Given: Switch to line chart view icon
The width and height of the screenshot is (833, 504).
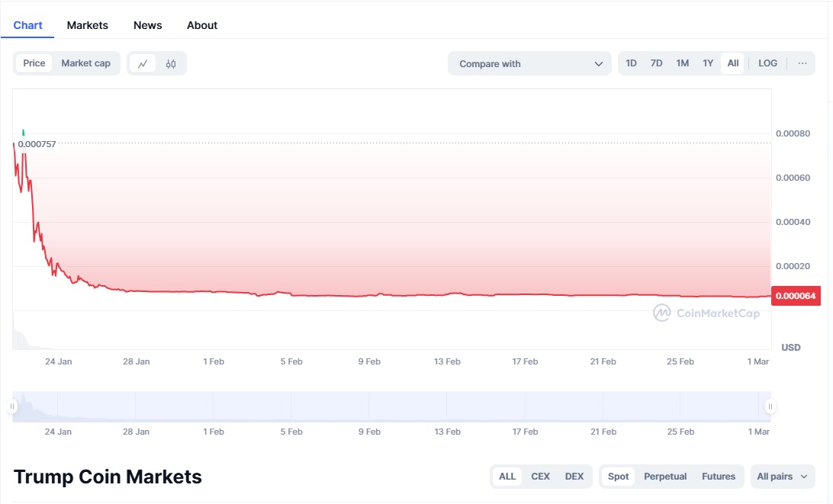Looking at the screenshot, I should point(143,64).
